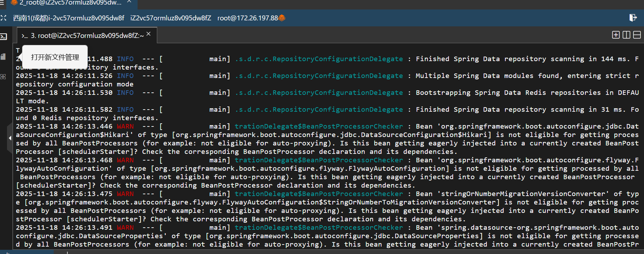Click the region label 西南1(成都) instance ID
This screenshot has height=254, width=644.
pyautogui.click(x=68, y=18)
